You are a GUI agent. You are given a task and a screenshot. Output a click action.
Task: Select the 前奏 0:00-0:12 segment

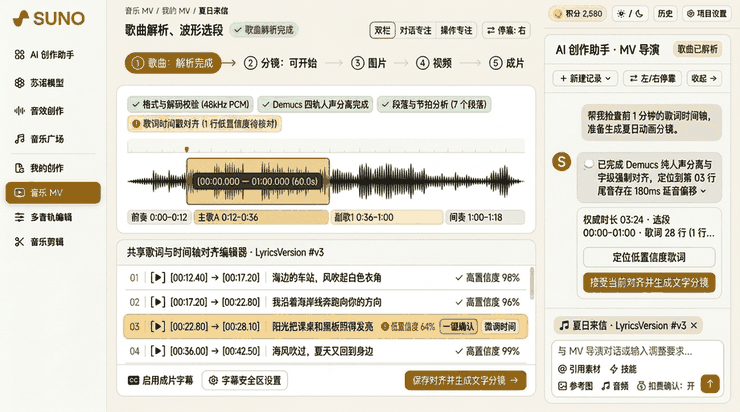(x=159, y=218)
